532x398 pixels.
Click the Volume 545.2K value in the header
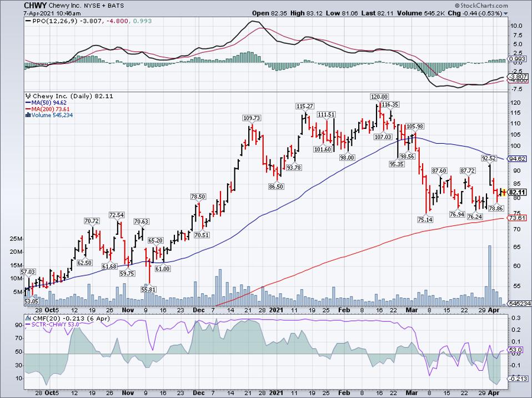(421, 13)
